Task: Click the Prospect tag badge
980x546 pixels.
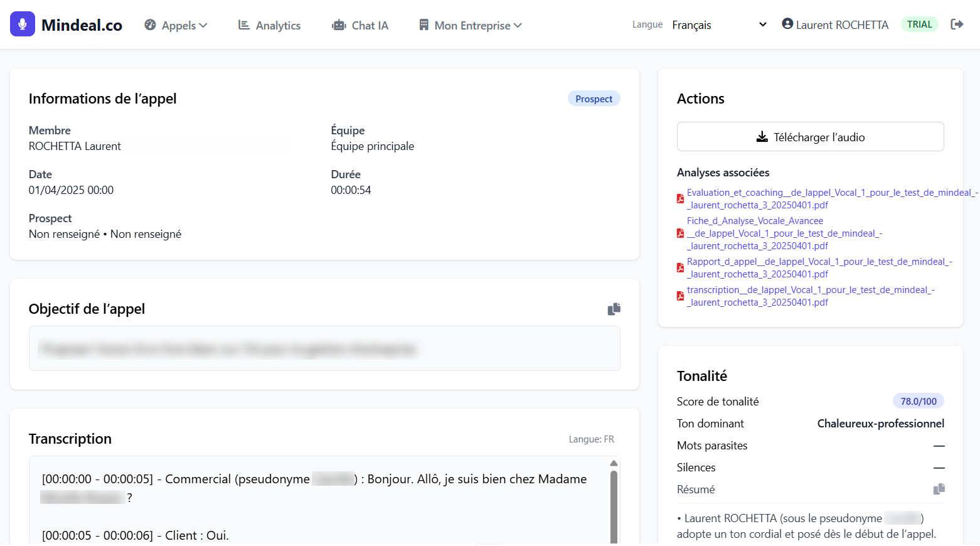Action: (594, 99)
